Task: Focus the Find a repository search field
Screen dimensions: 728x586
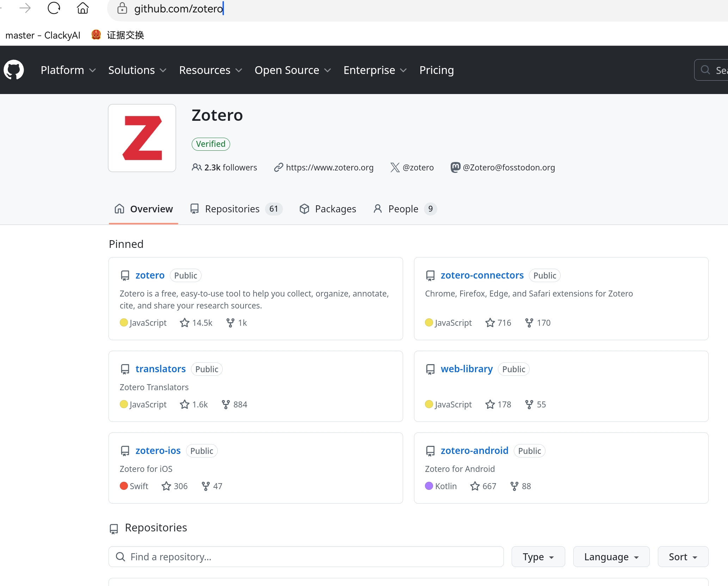Action: (x=306, y=557)
